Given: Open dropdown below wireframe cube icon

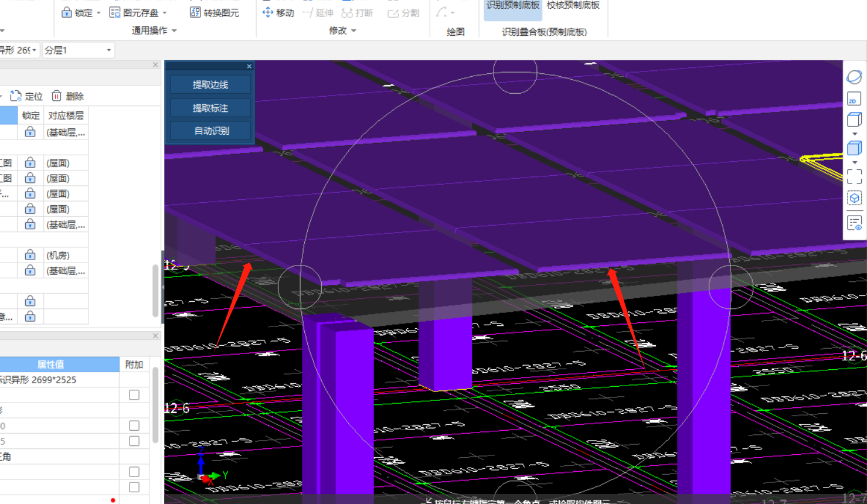Looking at the screenshot, I should click(x=855, y=134).
